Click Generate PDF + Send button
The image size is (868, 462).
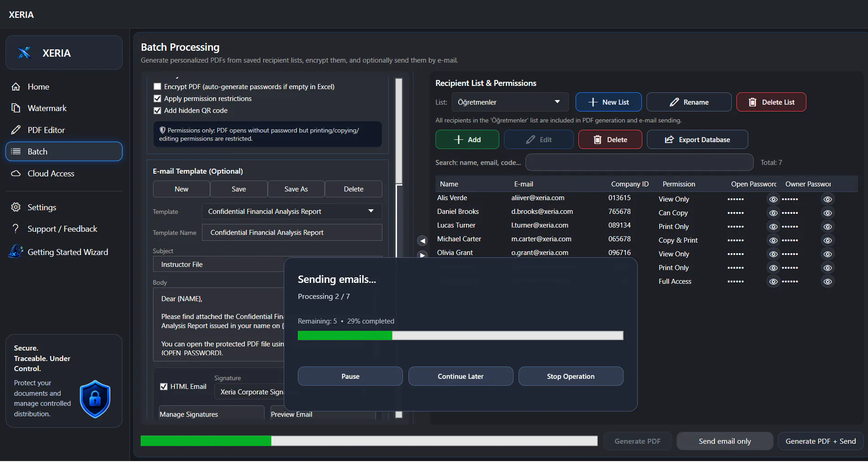coord(820,441)
